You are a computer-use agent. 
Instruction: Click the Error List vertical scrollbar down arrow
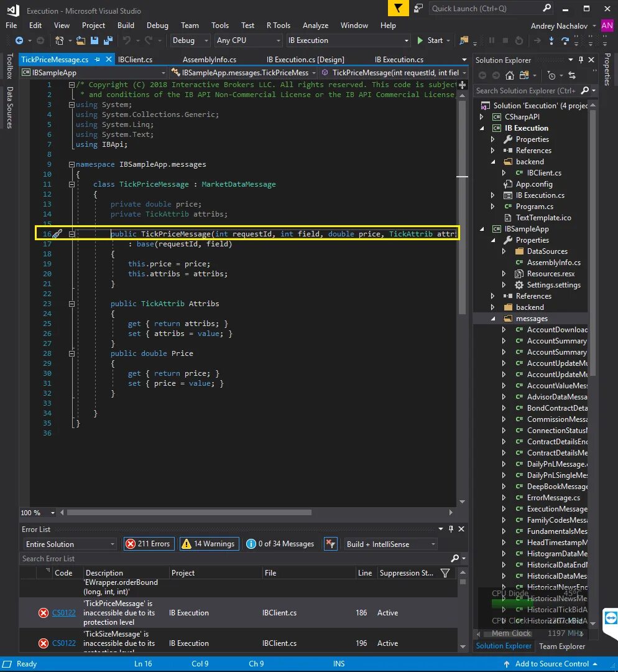tap(463, 646)
